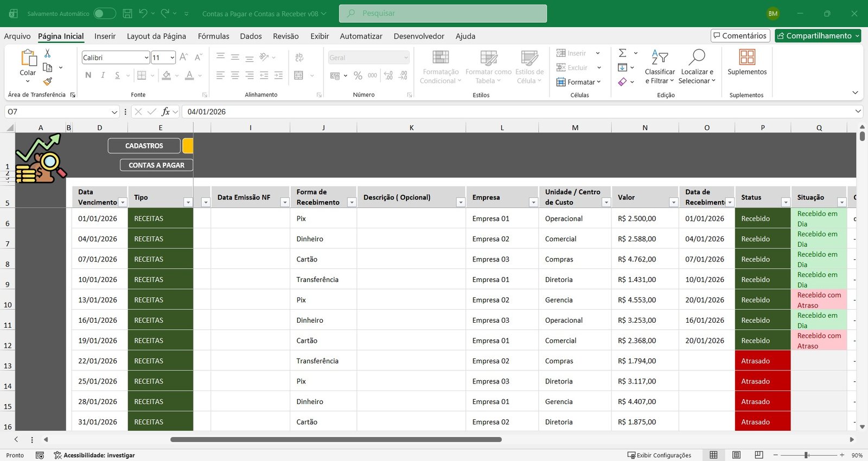Click the CONTAS A PAGAR button
This screenshot has height=461, width=868.
pos(156,165)
